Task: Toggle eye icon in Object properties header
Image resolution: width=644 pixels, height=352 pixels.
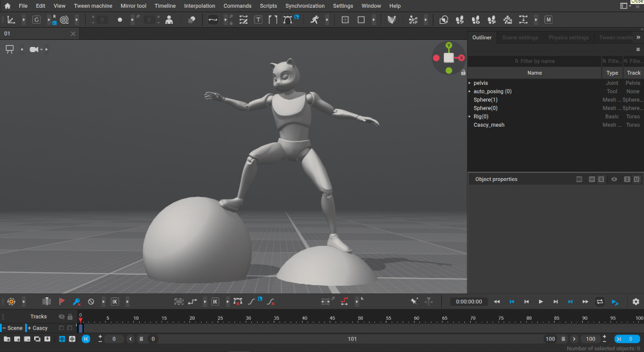Action: (614, 180)
